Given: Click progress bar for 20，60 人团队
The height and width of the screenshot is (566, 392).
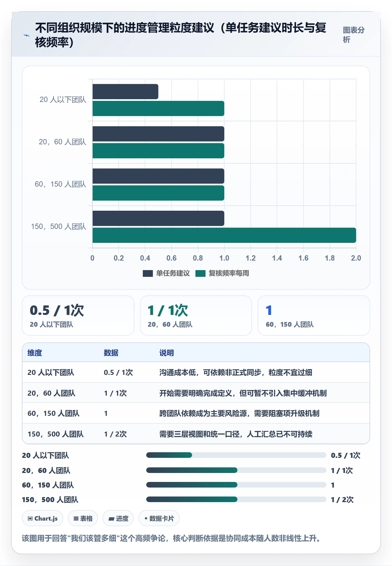Looking at the screenshot, I should point(236,470).
